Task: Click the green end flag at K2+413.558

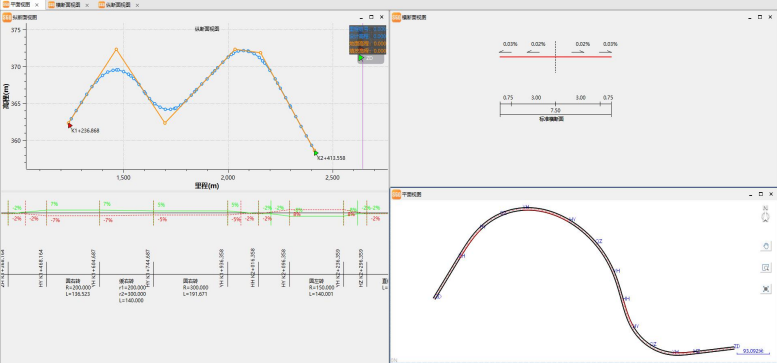Action: click(316, 153)
